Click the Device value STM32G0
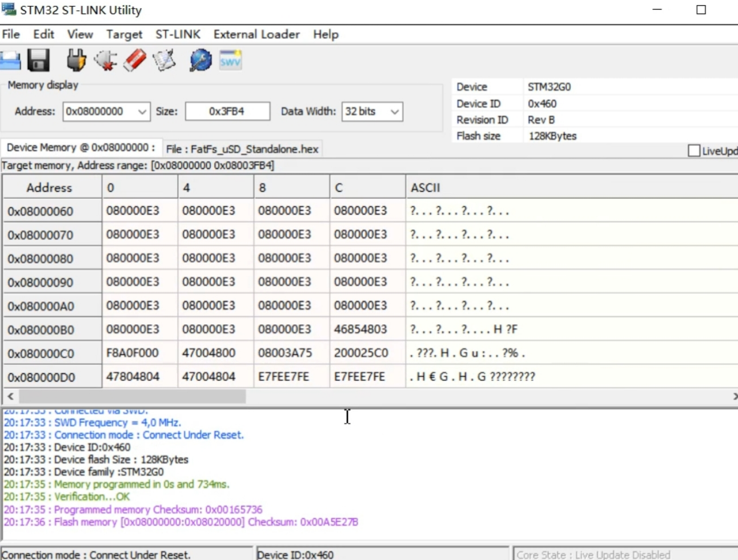738x560 pixels. 550,87
